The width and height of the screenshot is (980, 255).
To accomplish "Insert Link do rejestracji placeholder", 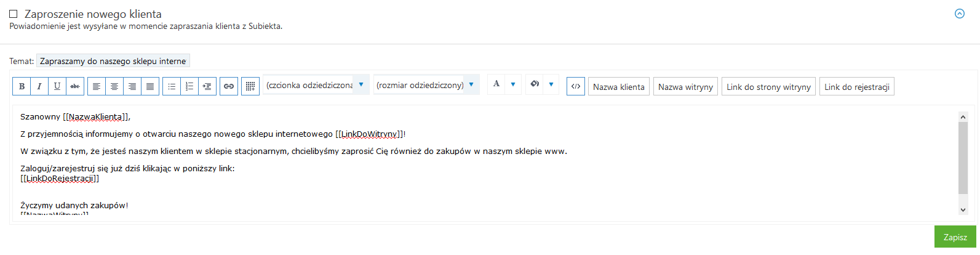I will click(x=857, y=87).
